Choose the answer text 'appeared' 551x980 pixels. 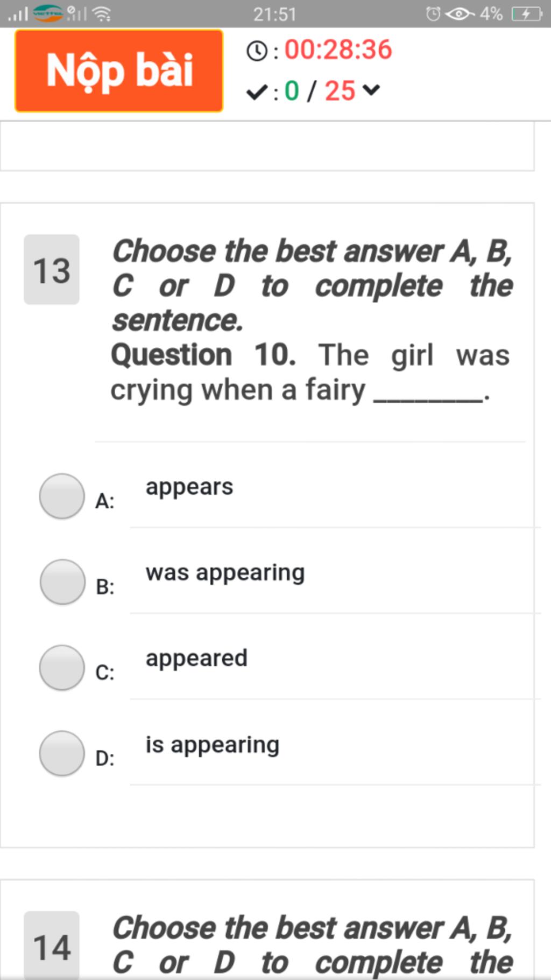coord(196,659)
